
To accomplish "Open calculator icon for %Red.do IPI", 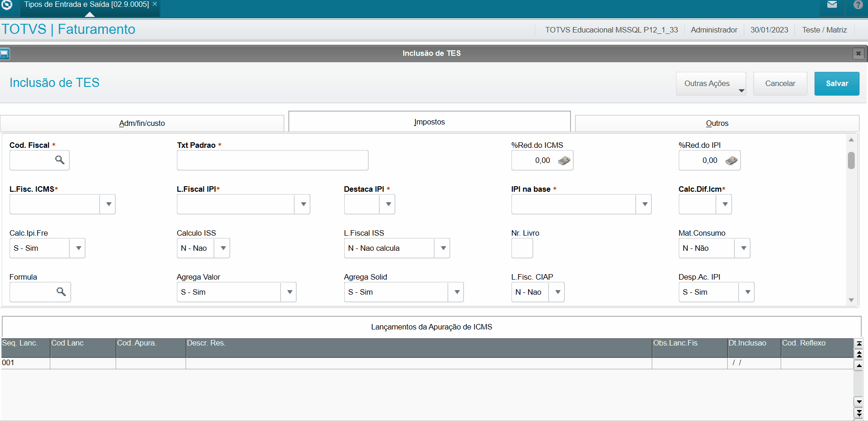I will 731,161.
